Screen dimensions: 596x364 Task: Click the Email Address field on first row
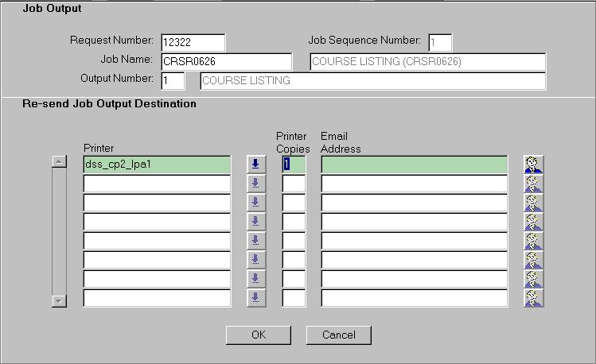pyautogui.click(x=414, y=165)
